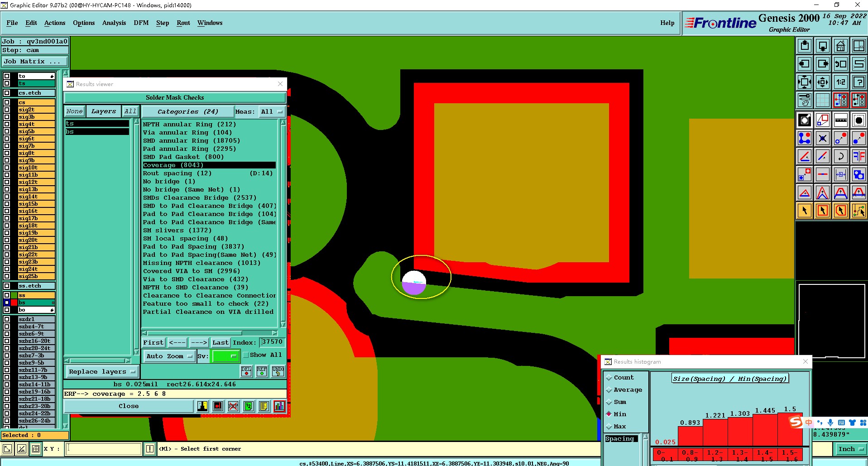Viewport: 868px width, 466px height.
Task: Click the crossed-out REF icon
Action: click(x=233, y=406)
